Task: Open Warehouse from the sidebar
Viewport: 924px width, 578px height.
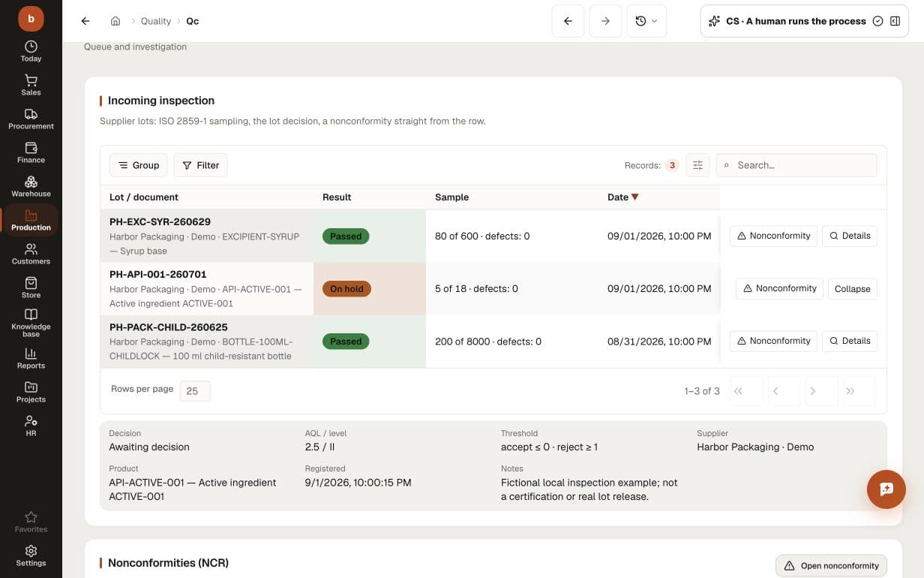Action: pyautogui.click(x=31, y=186)
